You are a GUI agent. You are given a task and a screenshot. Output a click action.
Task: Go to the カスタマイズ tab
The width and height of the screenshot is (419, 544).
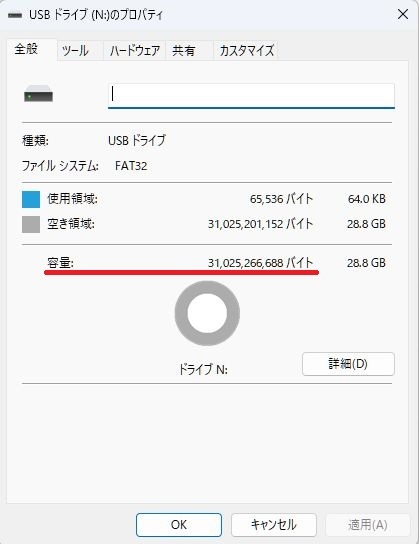click(x=246, y=51)
